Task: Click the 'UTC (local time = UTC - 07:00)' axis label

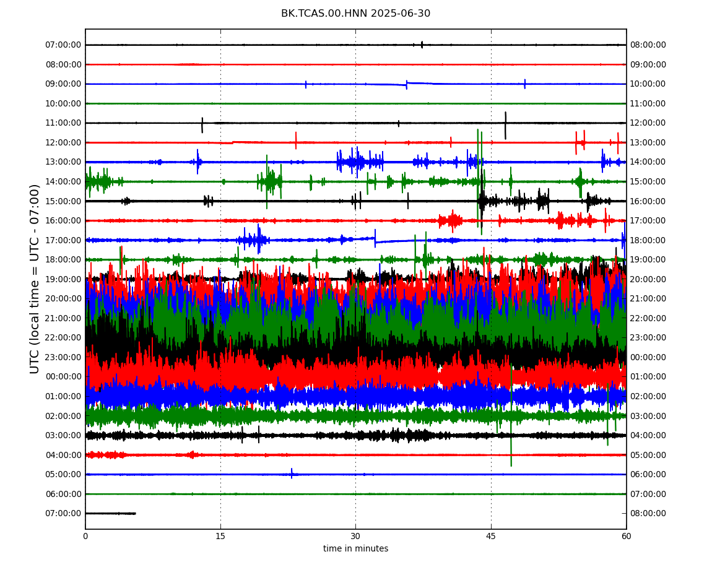Action: click(x=35, y=279)
